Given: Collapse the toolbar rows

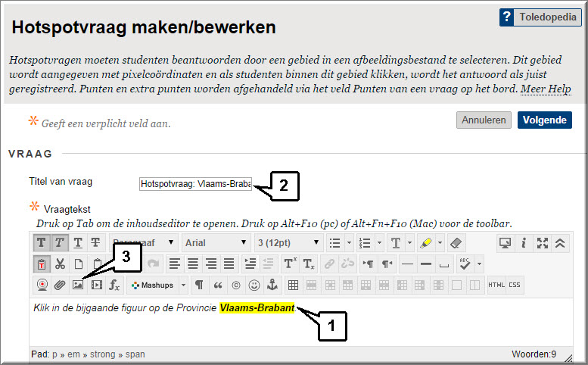Looking at the screenshot, I should pos(560,243).
